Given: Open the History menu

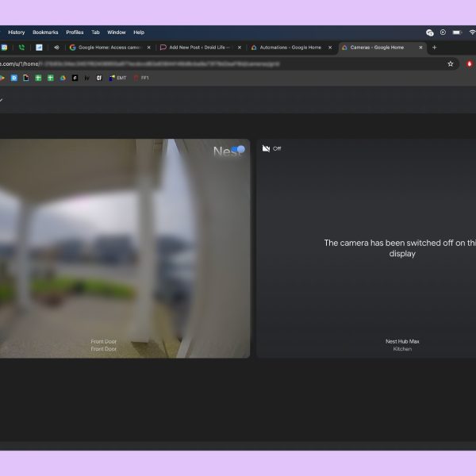Looking at the screenshot, I should 16,33.
